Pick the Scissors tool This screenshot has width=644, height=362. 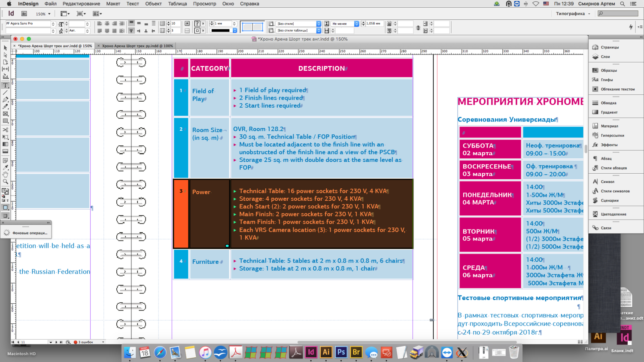6,130
